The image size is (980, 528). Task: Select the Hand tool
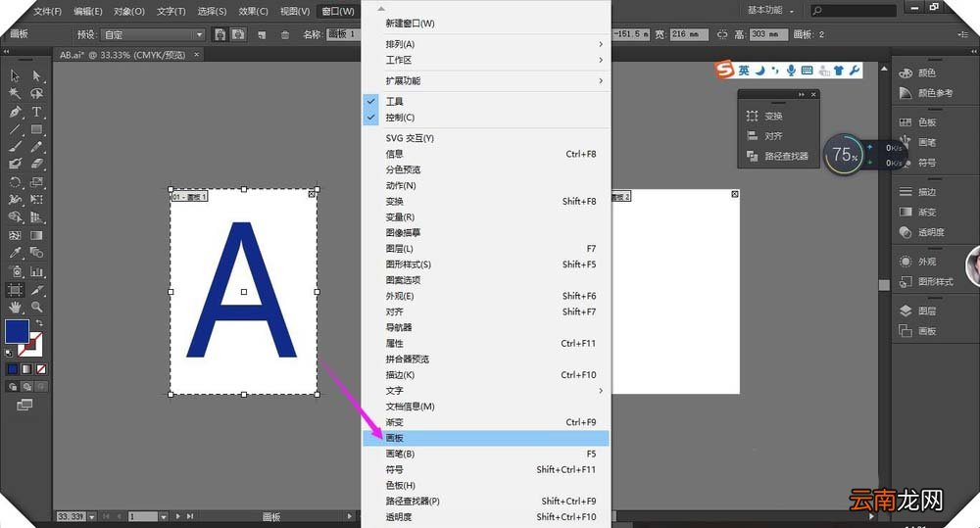point(15,307)
